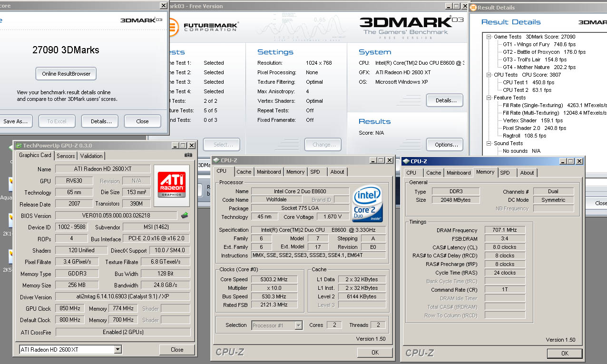
Task: Click the Save As... button
Action: tap(15, 121)
